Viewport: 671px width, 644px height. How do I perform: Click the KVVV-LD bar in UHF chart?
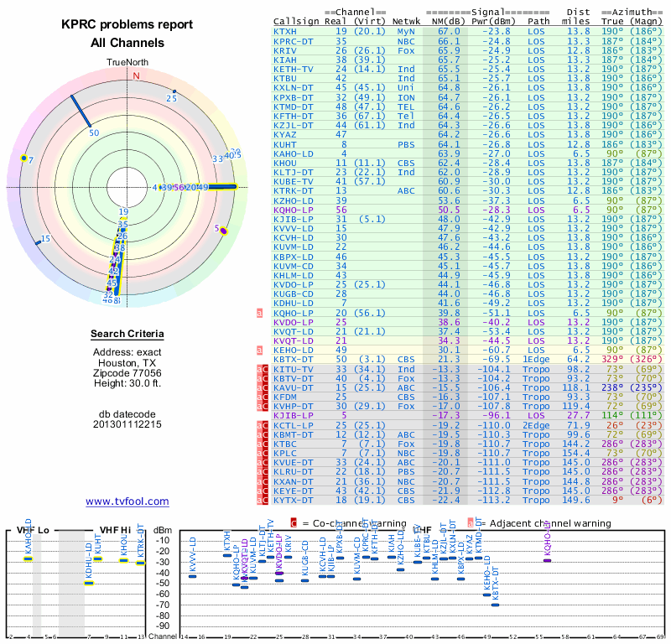click(x=193, y=576)
